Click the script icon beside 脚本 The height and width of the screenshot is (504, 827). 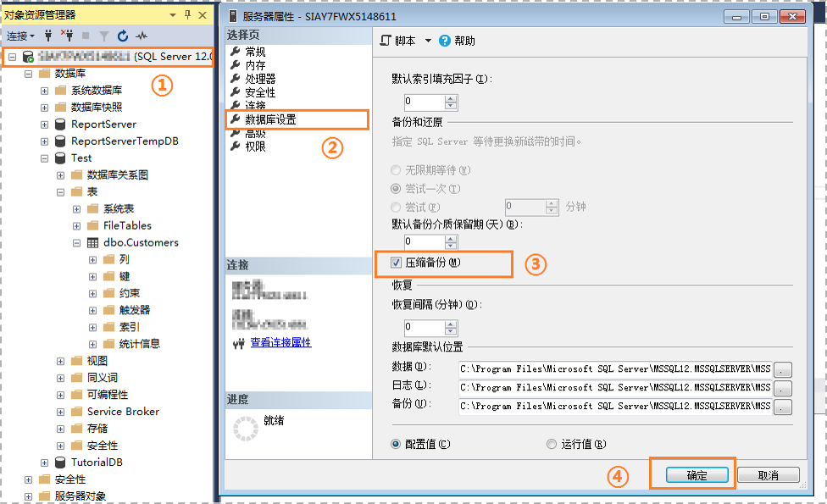click(x=386, y=41)
